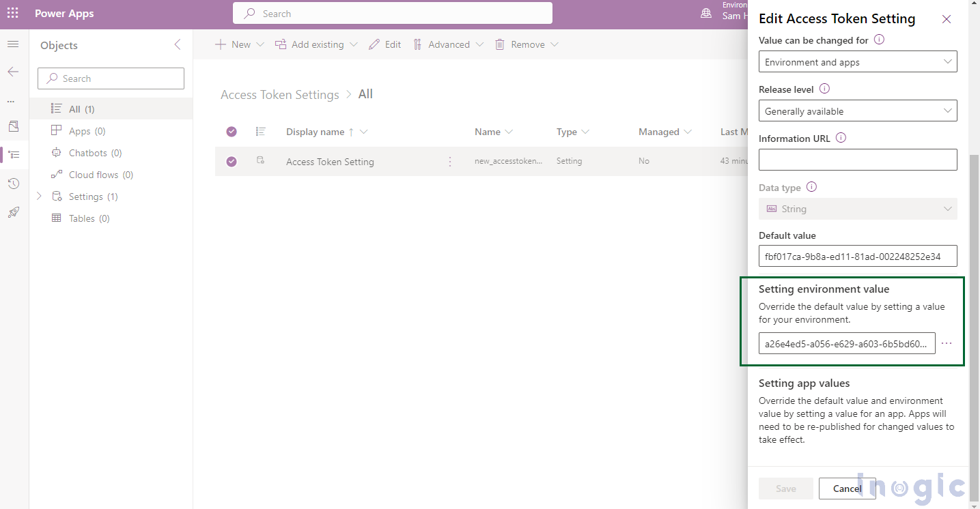980x509 pixels.
Task: Open row options for Access Token Setting
Action: click(450, 162)
